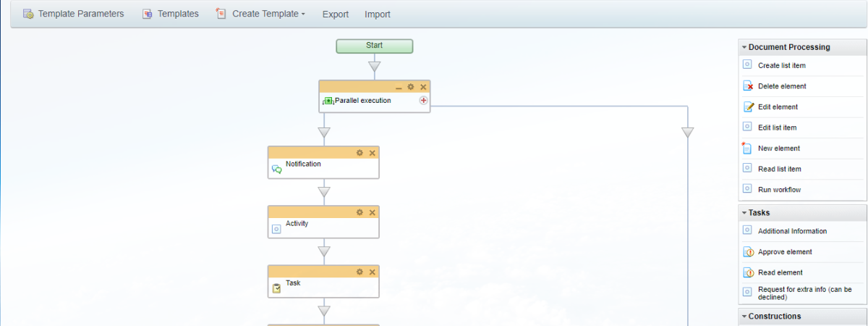This screenshot has width=868, height=326.
Task: Open settings gear on Parallel execution block
Action: pyautogui.click(x=411, y=87)
